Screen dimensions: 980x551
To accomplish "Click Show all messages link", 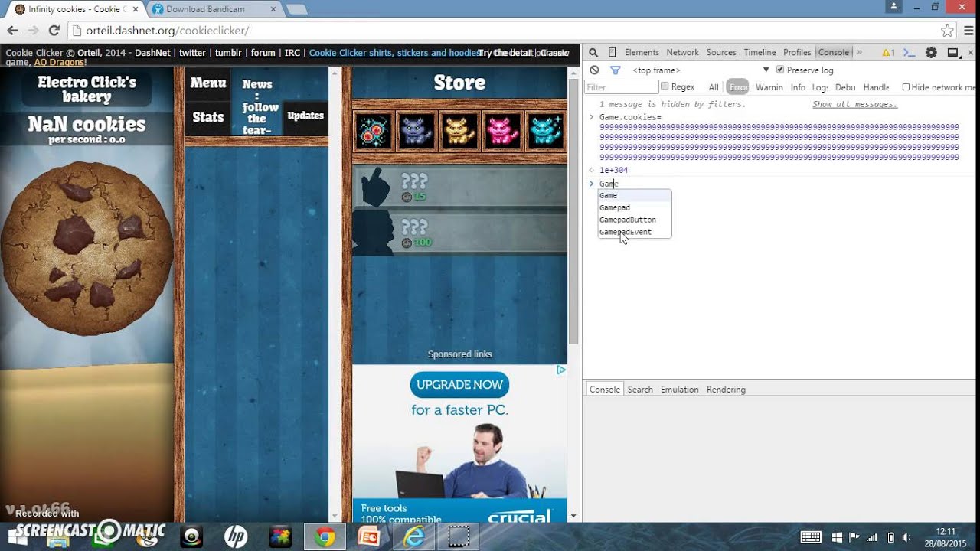I will 854,104.
